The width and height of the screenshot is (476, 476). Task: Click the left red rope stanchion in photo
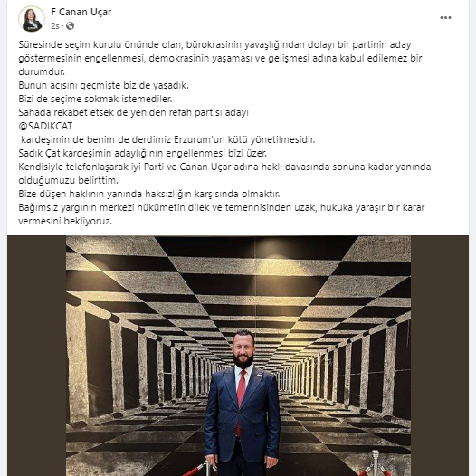200,469
